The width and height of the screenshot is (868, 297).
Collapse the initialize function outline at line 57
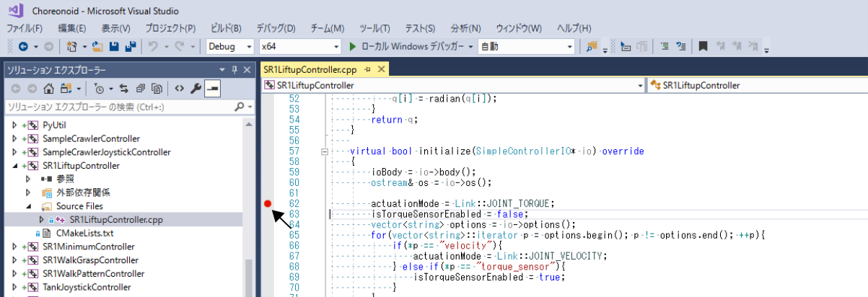point(323,151)
